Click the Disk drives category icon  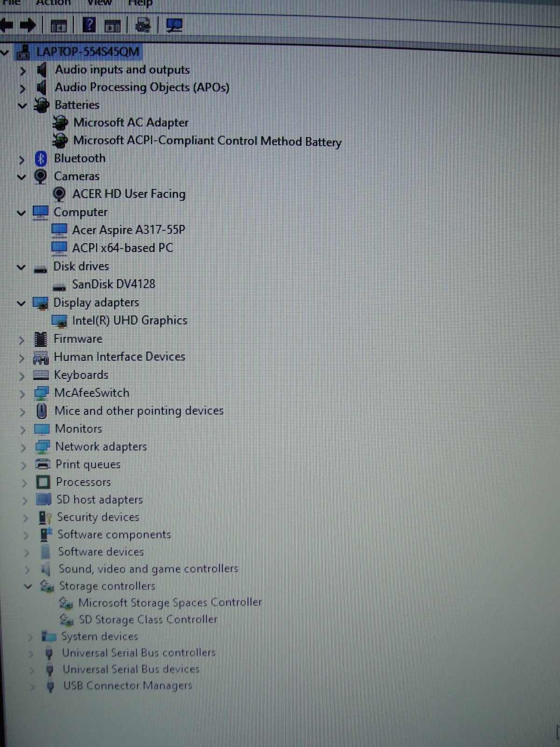point(41,269)
